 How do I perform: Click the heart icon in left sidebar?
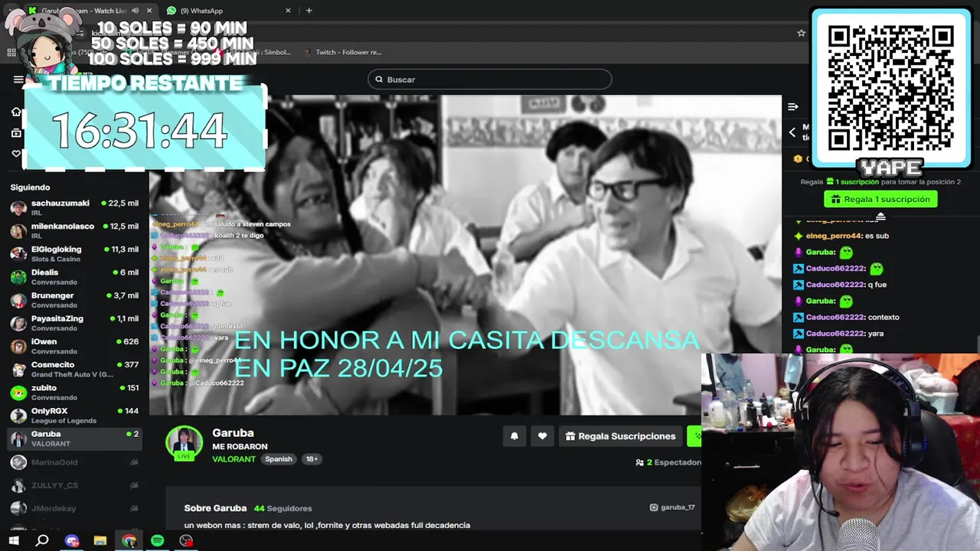(16, 154)
